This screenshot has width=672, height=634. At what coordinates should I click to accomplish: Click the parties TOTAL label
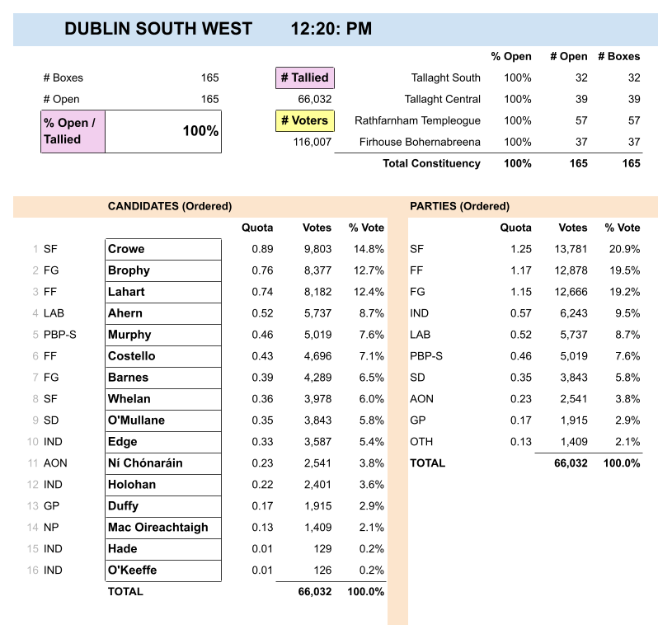(428, 463)
